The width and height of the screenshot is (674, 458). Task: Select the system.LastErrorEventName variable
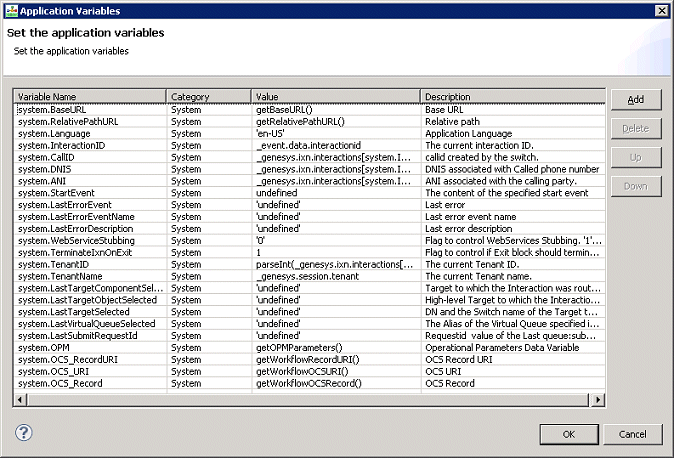coord(76,217)
